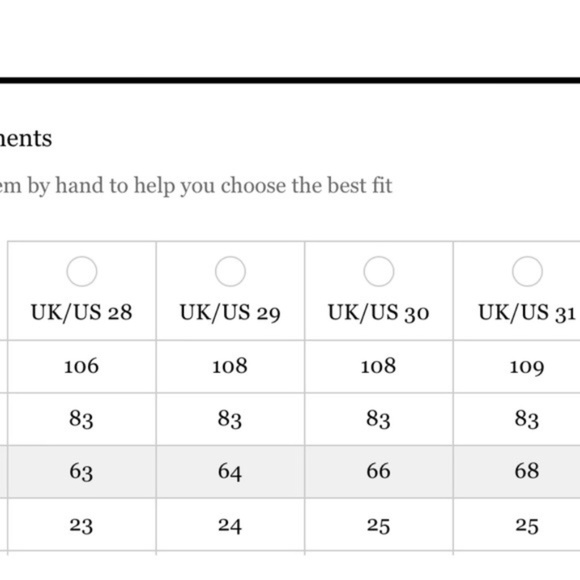This screenshot has width=580, height=580.
Task: Click the highlighted 63 cell in size 28
Action: pyautogui.click(x=81, y=472)
